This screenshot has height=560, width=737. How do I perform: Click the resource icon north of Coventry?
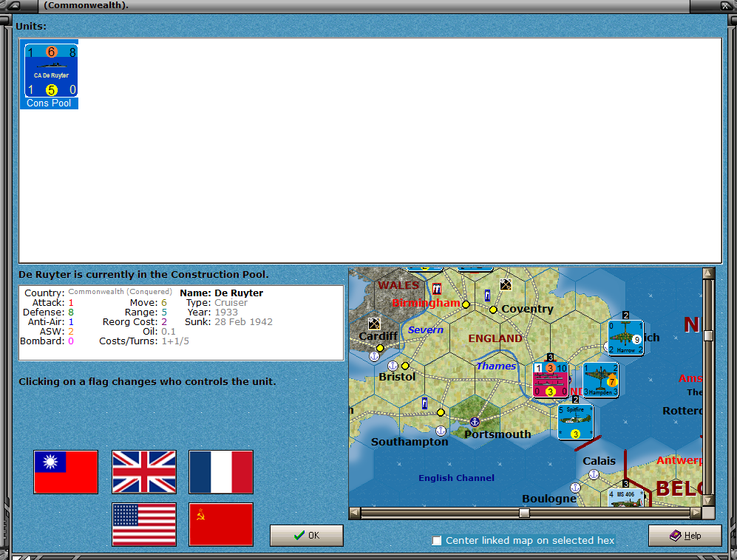506,284
